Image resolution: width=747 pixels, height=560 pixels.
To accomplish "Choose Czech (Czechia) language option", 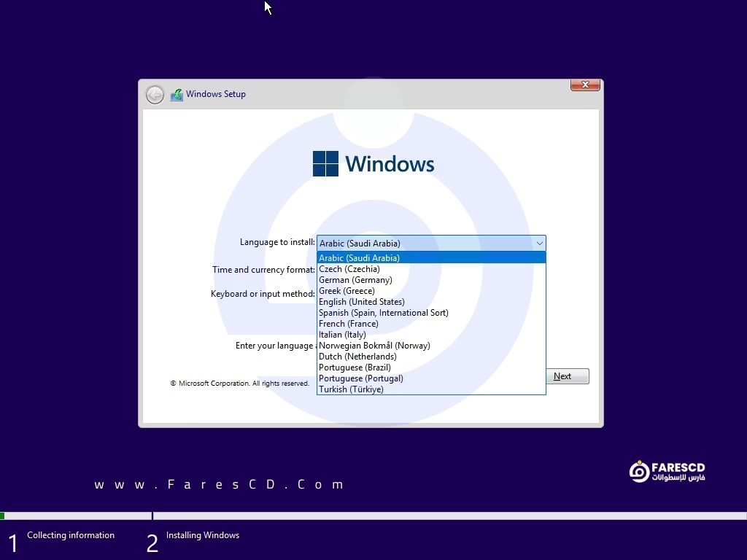I will [x=431, y=269].
